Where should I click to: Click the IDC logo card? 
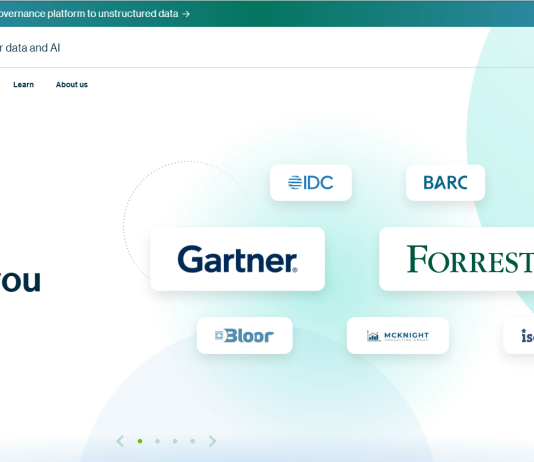pyautogui.click(x=311, y=183)
